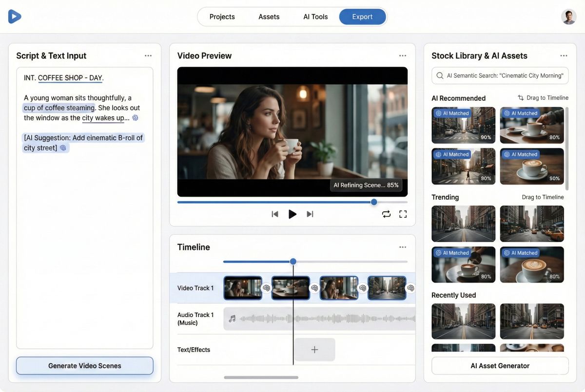
Task: Click the Generate Video Scenes button
Action: tap(84, 365)
